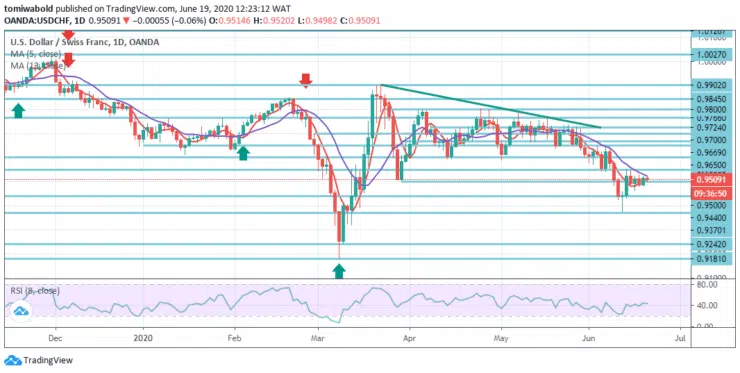Click the red down arrow above late February
The image size is (740, 373).
306,81
